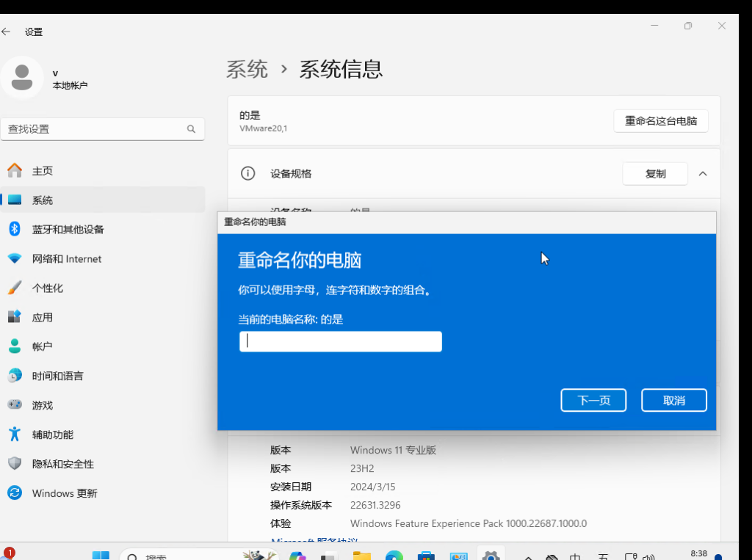Open the Windows Start button on taskbar
The image size is (752, 560).
(x=101, y=555)
